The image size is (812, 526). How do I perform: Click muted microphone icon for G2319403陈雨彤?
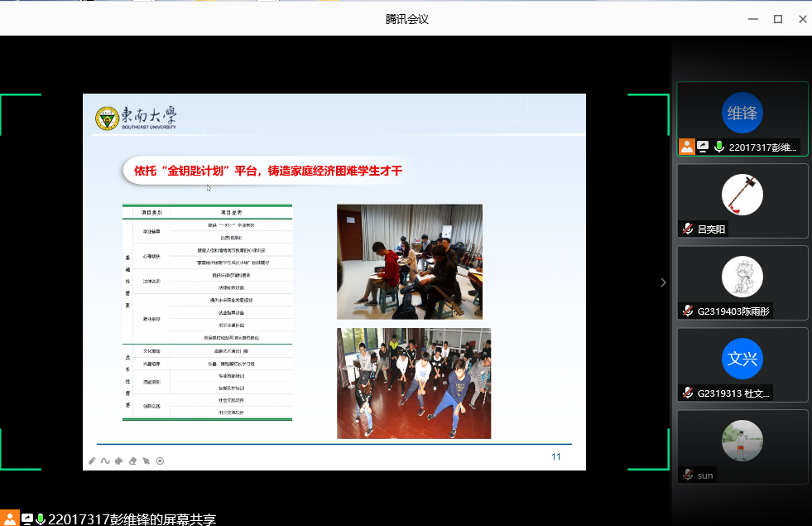click(x=687, y=311)
